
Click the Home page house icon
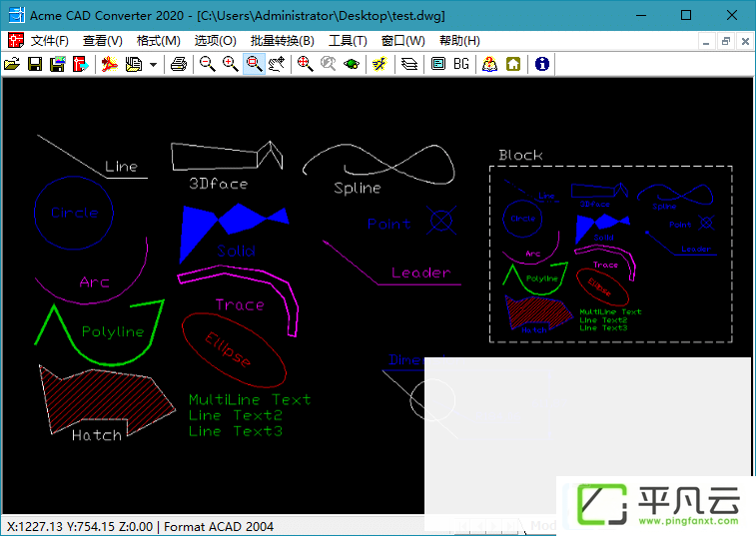[x=513, y=64]
